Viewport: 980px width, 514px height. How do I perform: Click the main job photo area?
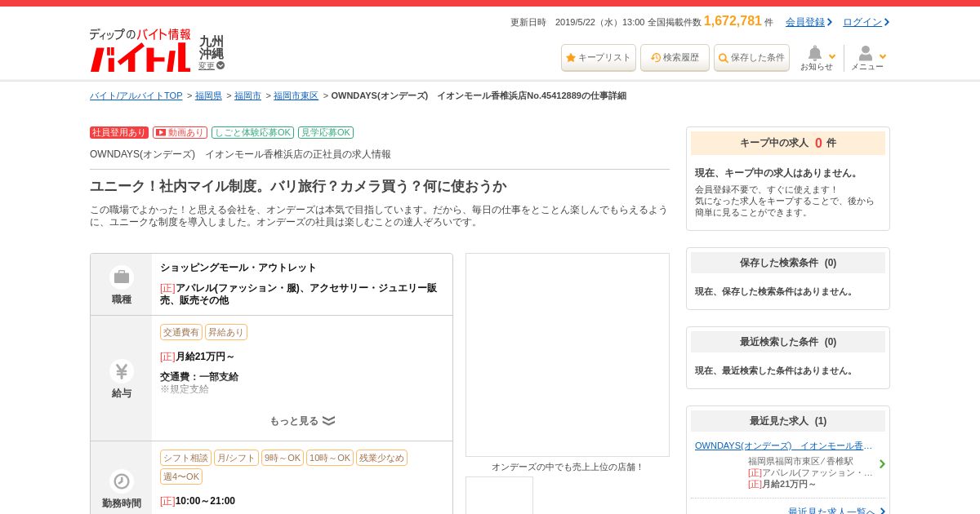click(x=568, y=355)
